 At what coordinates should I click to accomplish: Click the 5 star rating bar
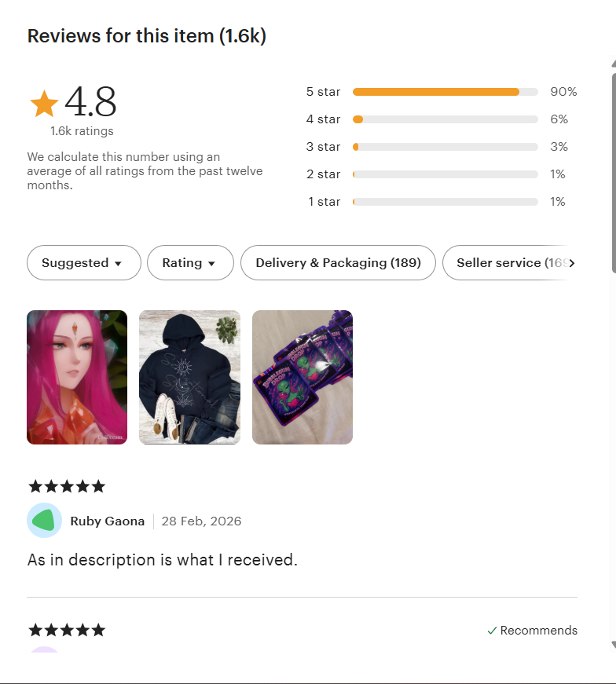click(445, 92)
